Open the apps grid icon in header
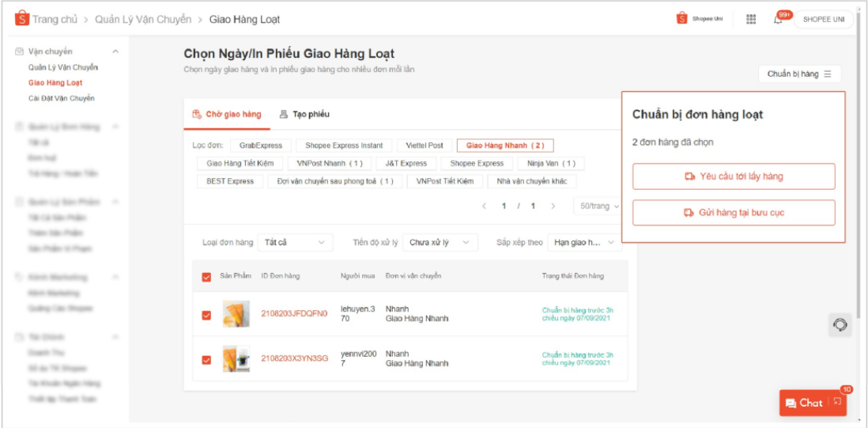Image resolution: width=868 pixels, height=428 pixels. [x=751, y=19]
